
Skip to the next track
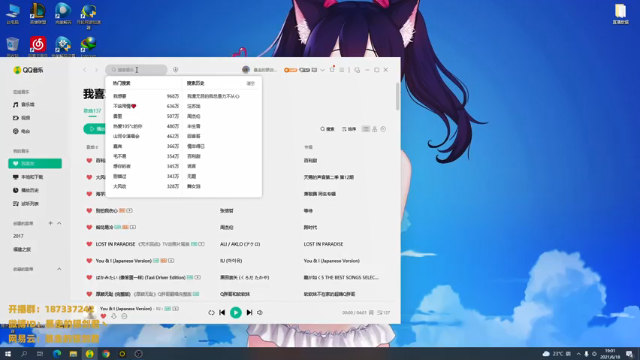point(249,313)
